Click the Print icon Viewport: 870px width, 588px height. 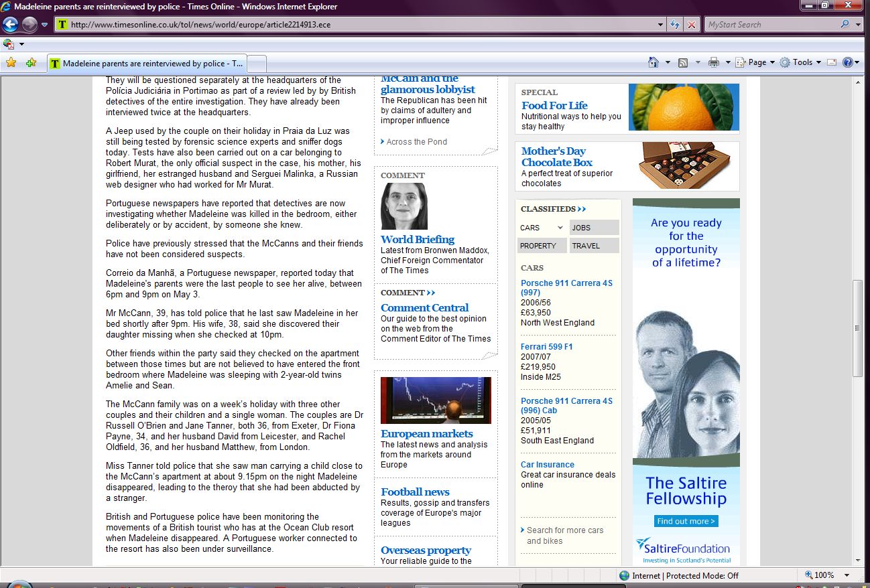714,62
